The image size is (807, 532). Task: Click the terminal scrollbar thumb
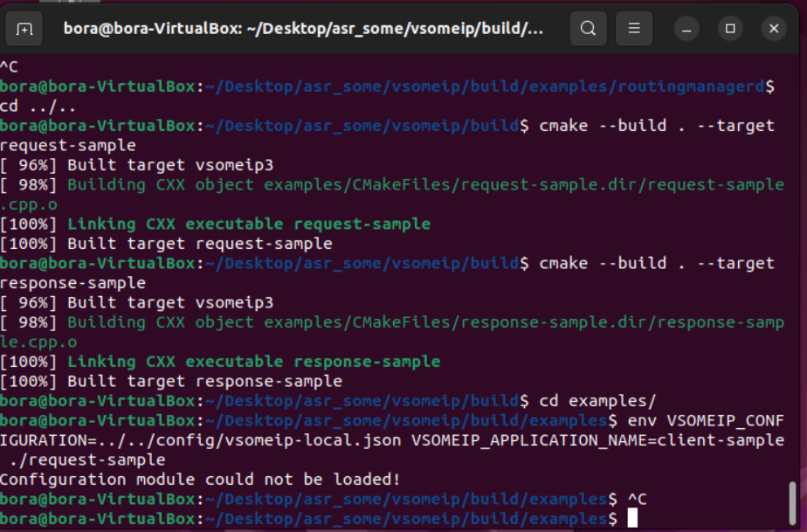tap(793, 502)
